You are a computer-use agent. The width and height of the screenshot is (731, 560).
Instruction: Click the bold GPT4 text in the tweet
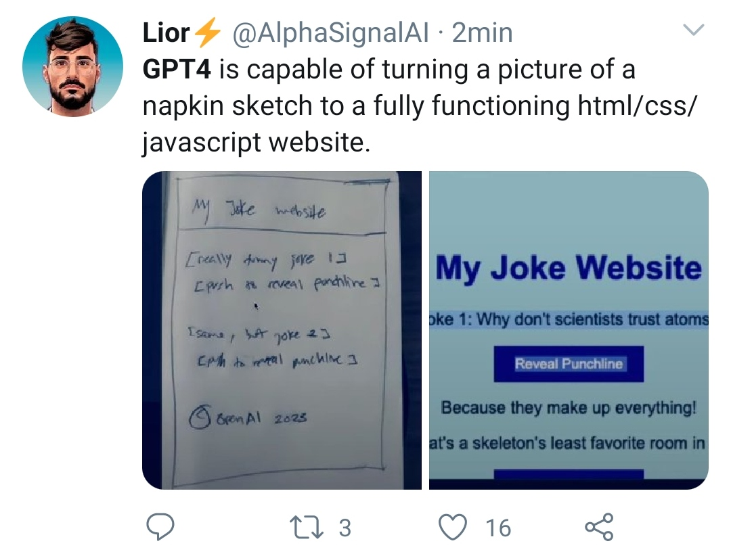pyautogui.click(x=177, y=69)
